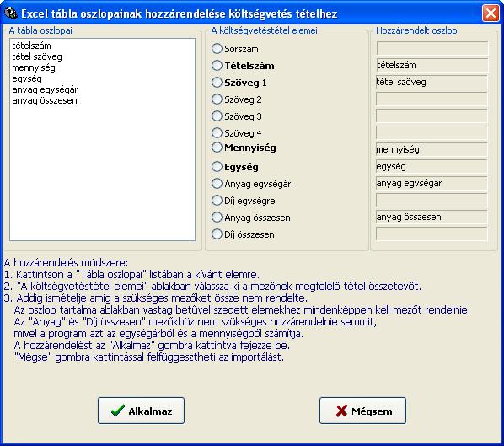Click the empty assigned field beside Sorszam
Screen dimensions: 504x446
432,48
